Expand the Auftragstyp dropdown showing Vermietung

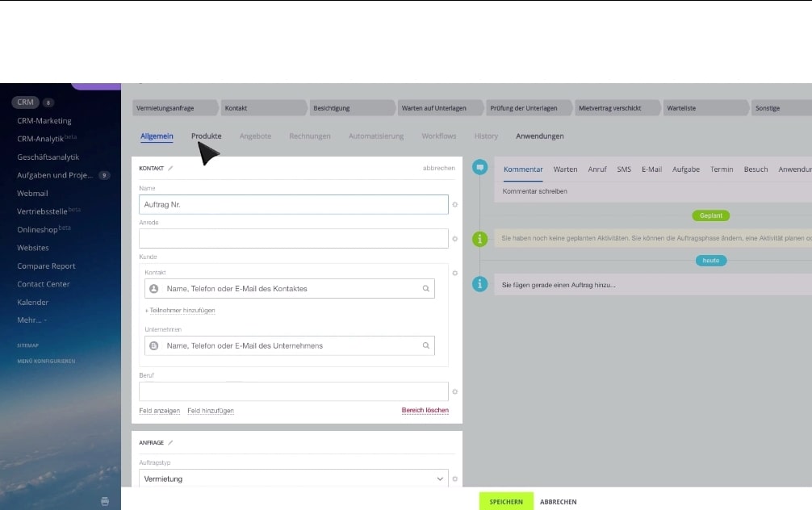coord(439,479)
